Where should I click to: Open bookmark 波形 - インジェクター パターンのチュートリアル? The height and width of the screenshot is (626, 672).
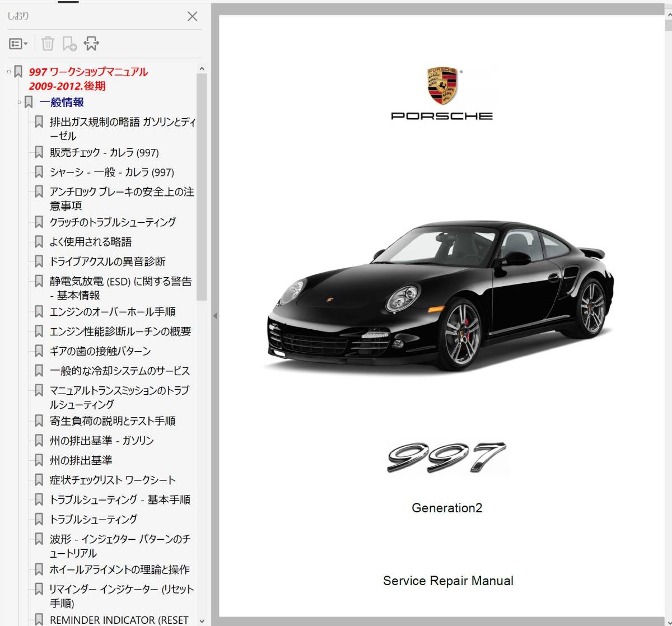click(x=120, y=546)
